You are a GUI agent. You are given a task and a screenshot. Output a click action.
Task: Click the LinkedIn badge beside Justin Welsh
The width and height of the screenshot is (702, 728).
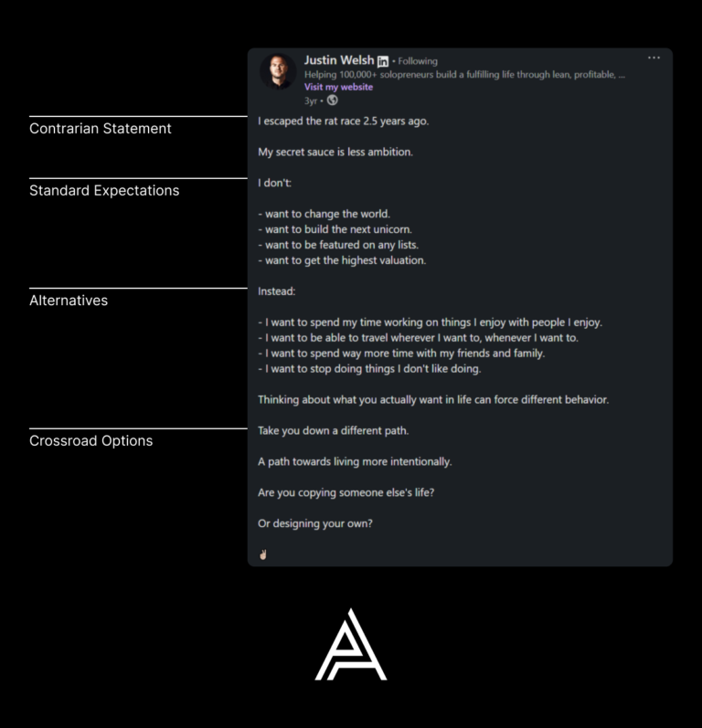[383, 61]
